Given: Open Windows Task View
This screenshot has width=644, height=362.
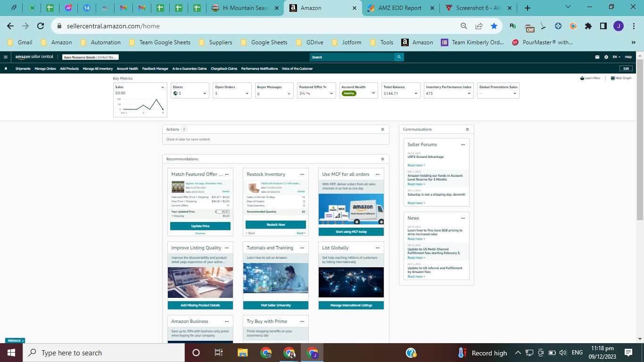Looking at the screenshot, I should [x=219, y=353].
